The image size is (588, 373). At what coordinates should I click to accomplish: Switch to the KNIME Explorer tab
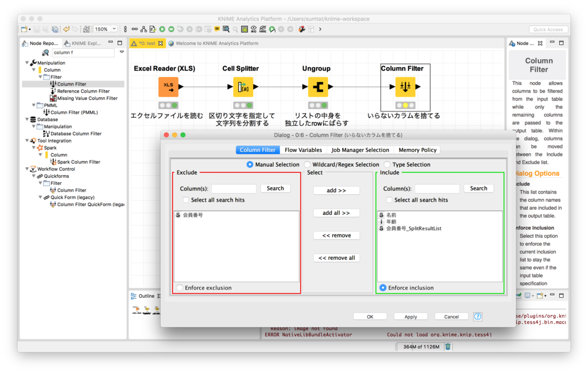(83, 43)
